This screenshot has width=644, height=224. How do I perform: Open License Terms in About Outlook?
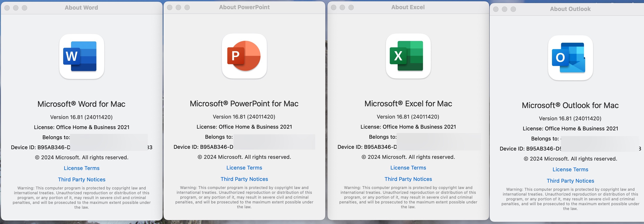[x=570, y=170]
